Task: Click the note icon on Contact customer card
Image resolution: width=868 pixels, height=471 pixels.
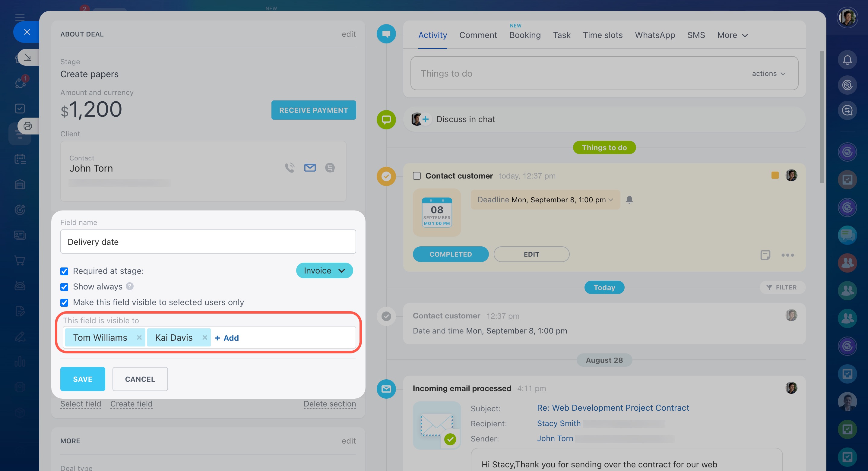Action: tap(765, 255)
